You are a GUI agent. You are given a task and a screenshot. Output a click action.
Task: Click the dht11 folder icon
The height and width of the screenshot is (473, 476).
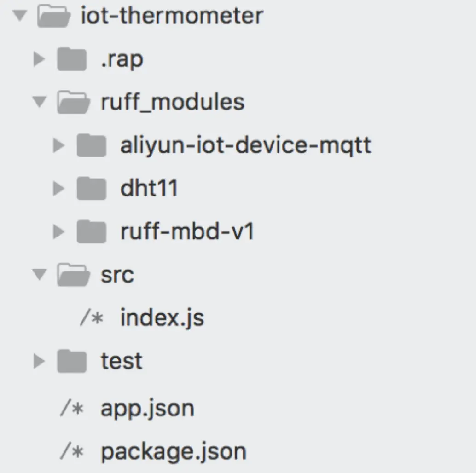(92, 189)
